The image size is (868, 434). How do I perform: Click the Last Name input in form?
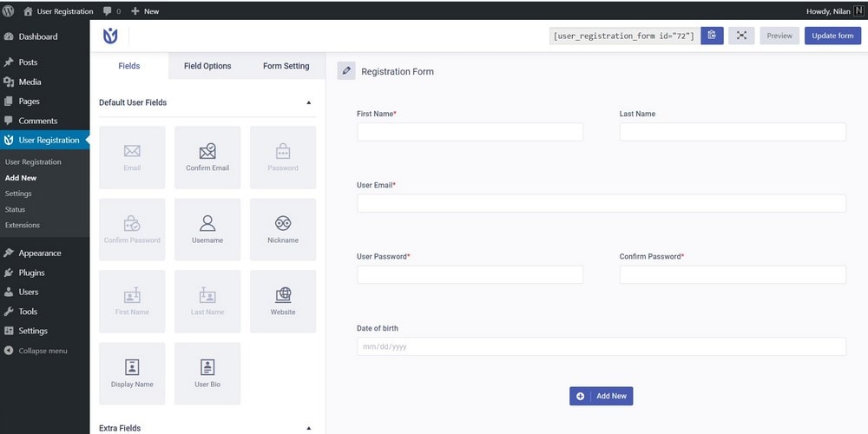pyautogui.click(x=733, y=132)
